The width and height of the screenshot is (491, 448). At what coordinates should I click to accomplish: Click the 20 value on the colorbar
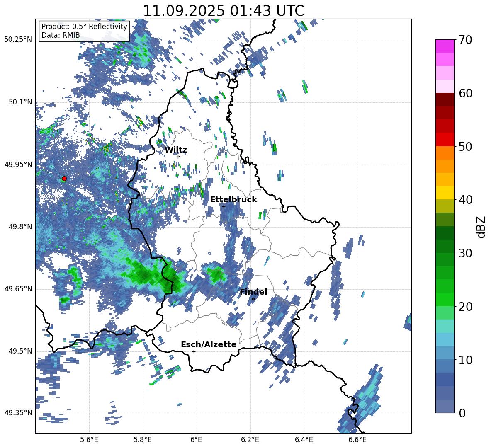465,307
